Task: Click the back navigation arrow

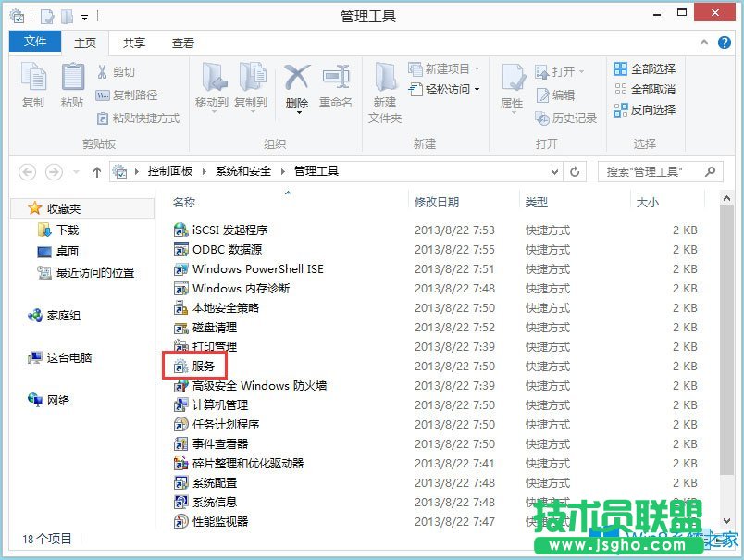Action: coord(29,170)
